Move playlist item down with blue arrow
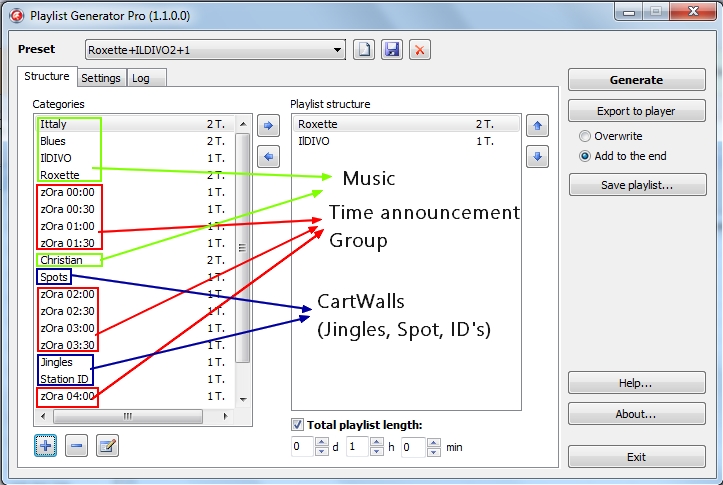This screenshot has height=485, width=723. [x=537, y=156]
